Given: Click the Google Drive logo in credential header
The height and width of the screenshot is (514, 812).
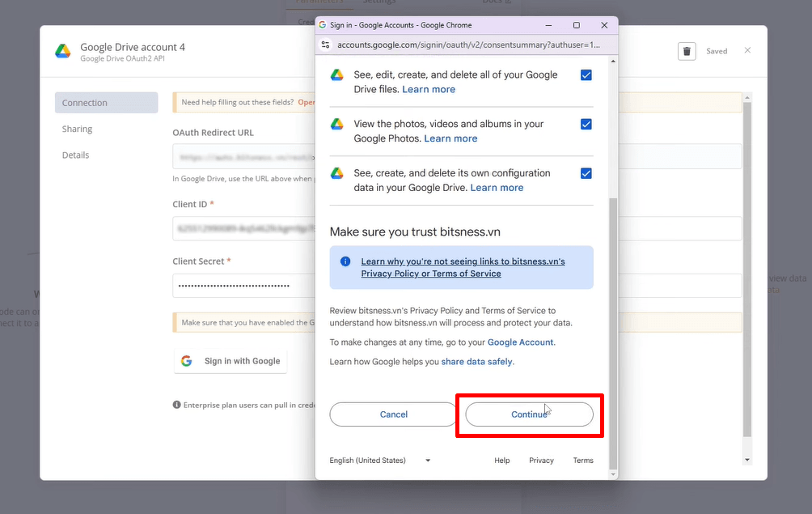Looking at the screenshot, I should coord(63,51).
